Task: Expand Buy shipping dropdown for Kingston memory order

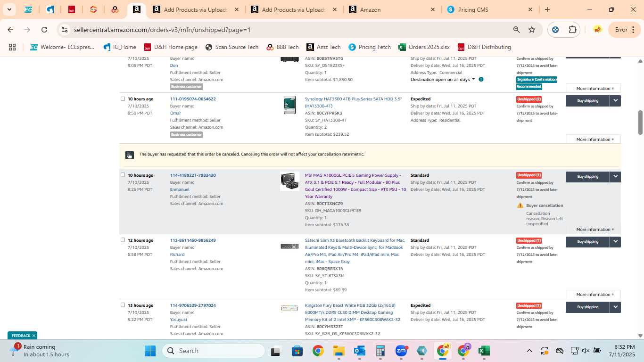Action: (615, 307)
